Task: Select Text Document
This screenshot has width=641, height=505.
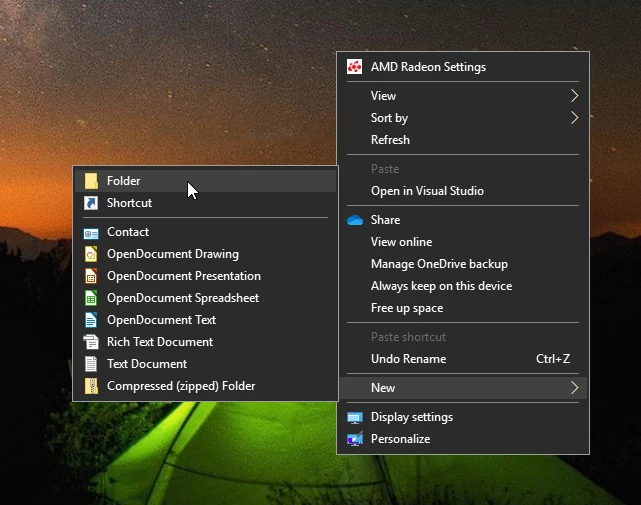Action: pyautogui.click(x=206, y=364)
